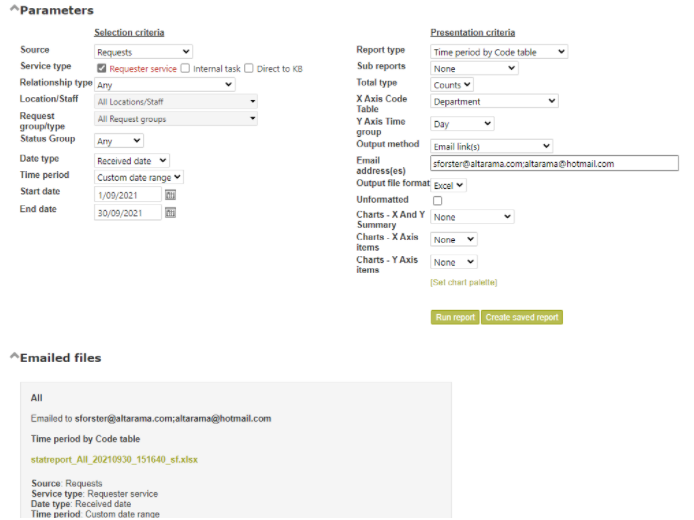Collapse the Emailed files section arrow
Screen dimensions: 694x520
[x=14, y=356]
